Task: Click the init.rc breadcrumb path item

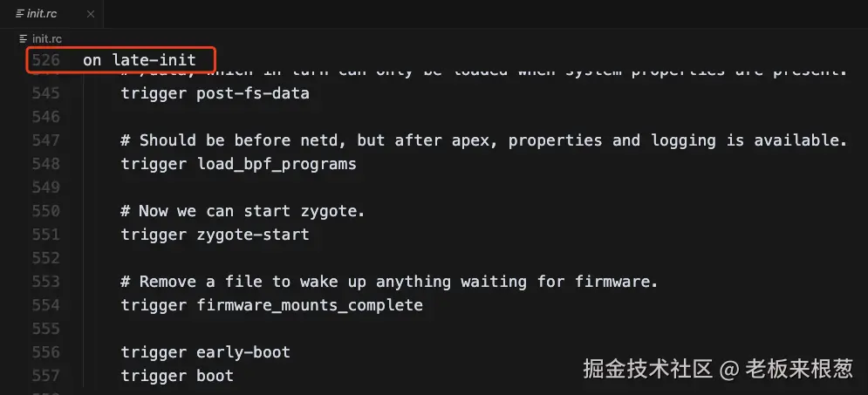Action: (x=46, y=39)
